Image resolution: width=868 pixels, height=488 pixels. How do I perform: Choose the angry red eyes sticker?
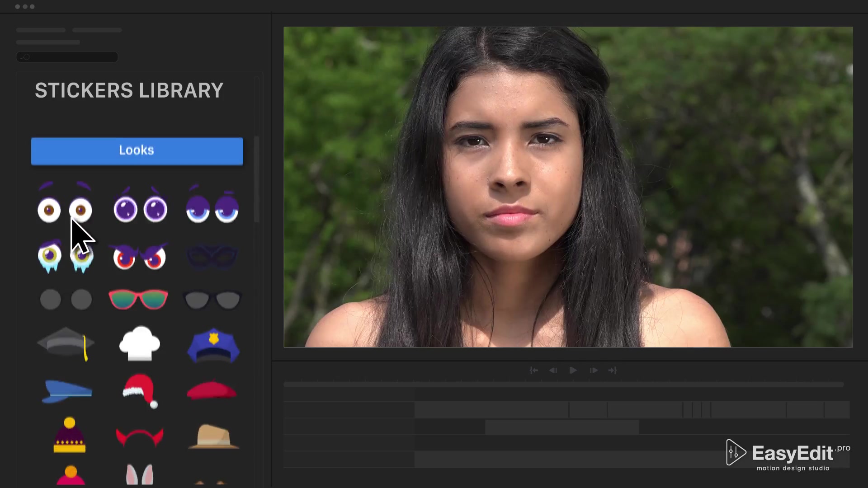pos(139,256)
